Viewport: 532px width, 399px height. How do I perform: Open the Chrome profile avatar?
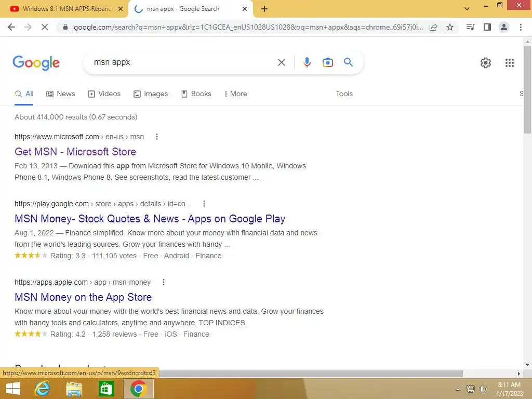pos(504,27)
